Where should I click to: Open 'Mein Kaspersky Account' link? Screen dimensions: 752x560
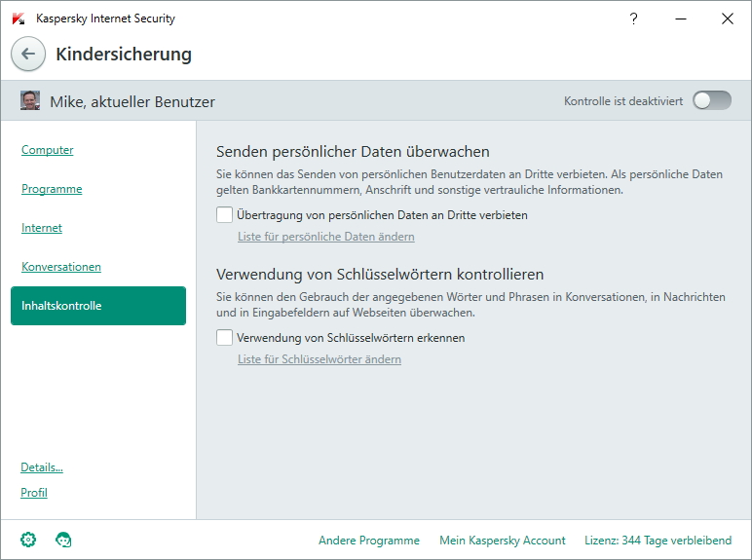(502, 541)
